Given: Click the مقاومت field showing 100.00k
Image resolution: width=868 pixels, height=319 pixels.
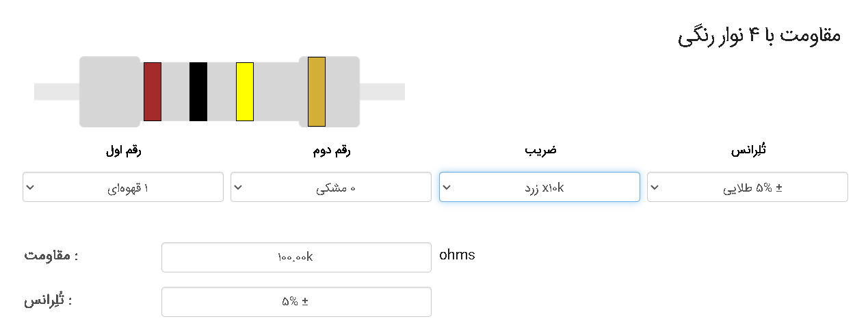Looking at the screenshot, I should coord(296,257).
